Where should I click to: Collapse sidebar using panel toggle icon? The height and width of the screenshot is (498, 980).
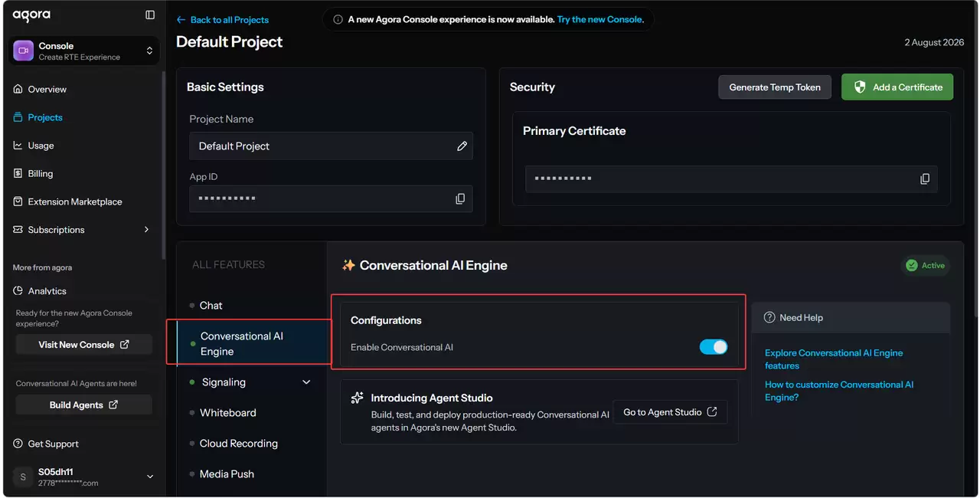point(150,15)
